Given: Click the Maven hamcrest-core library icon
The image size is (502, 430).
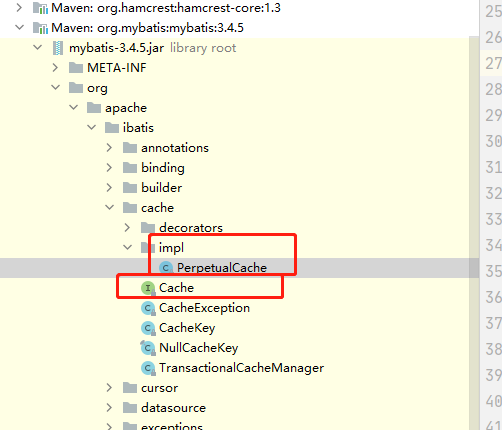Looking at the screenshot, I should click(40, 8).
